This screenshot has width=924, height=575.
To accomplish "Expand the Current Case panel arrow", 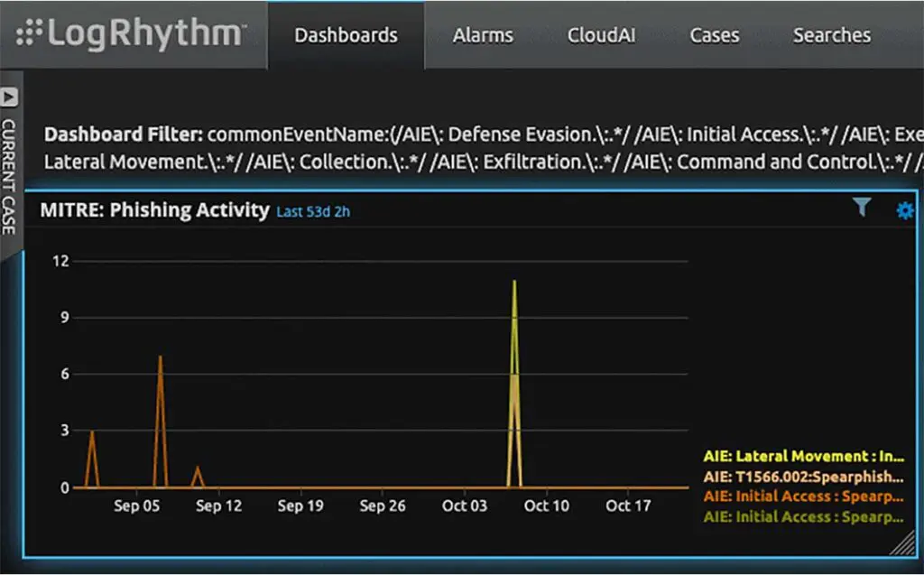I will pyautogui.click(x=10, y=97).
